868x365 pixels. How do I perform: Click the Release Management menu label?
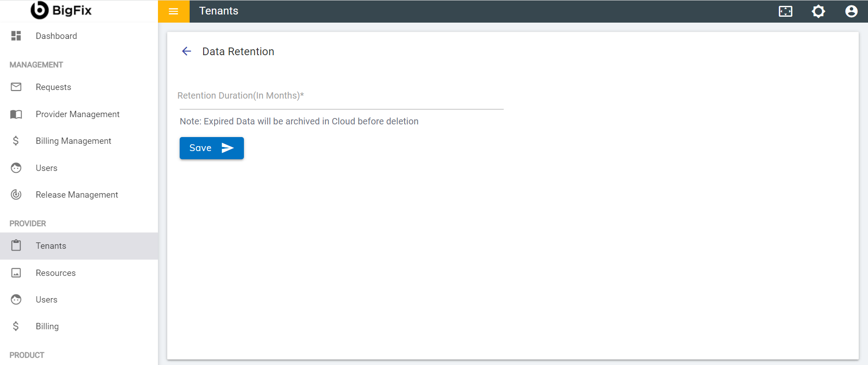click(x=77, y=194)
